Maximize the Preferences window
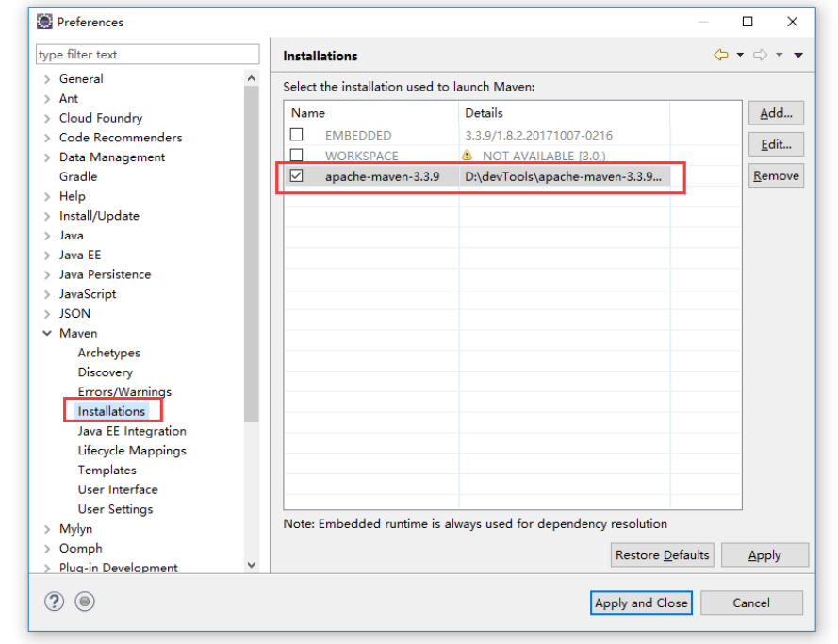Image resolution: width=838 pixels, height=644 pixels. pyautogui.click(x=748, y=22)
